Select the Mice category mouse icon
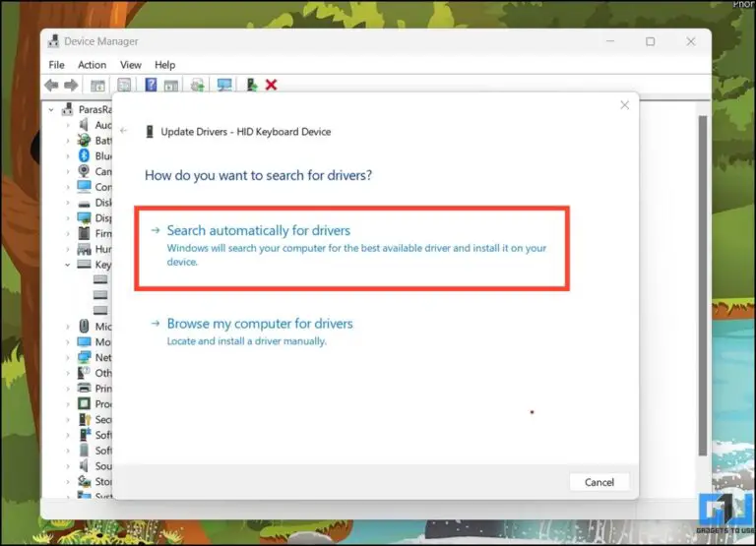 pyautogui.click(x=84, y=327)
